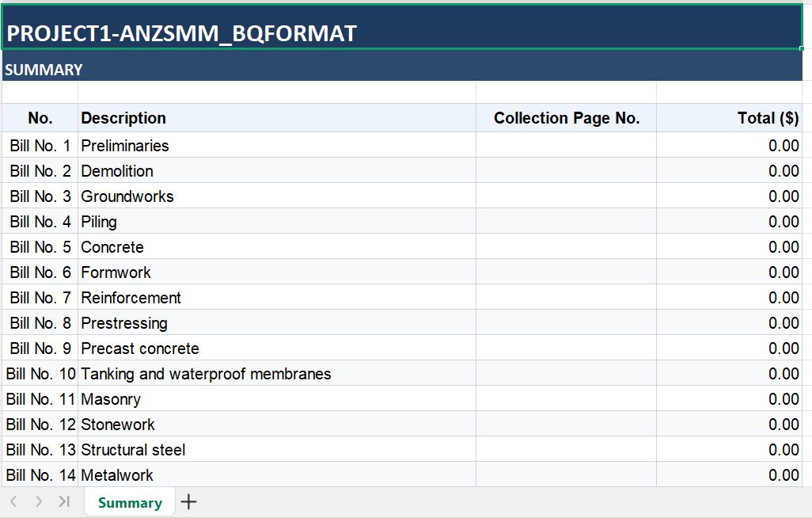Select the Groundworks cell
Viewport: 812px width, 518px height.
click(277, 196)
